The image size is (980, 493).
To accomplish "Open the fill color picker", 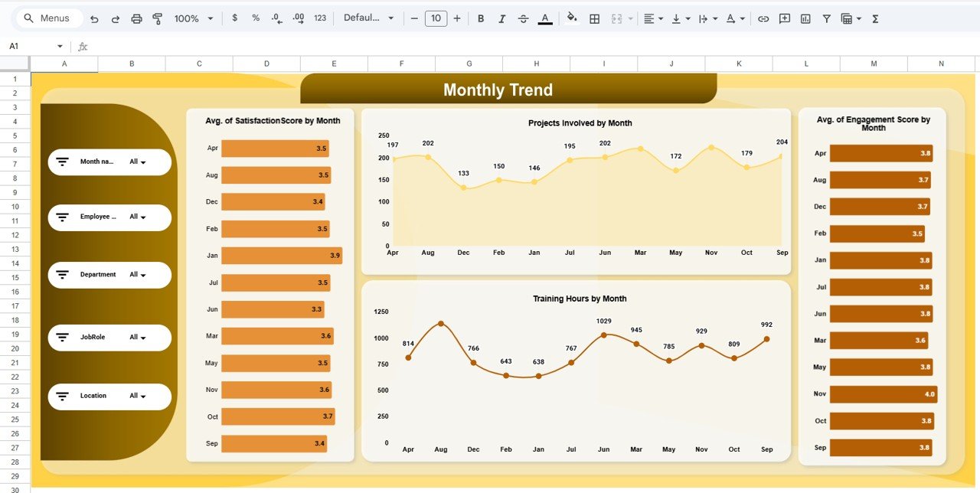I will click(573, 18).
